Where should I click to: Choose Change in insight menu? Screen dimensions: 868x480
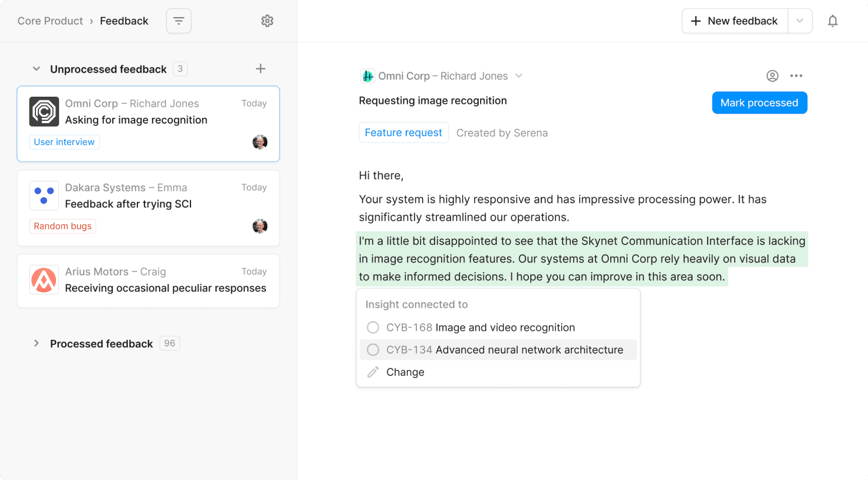(405, 372)
